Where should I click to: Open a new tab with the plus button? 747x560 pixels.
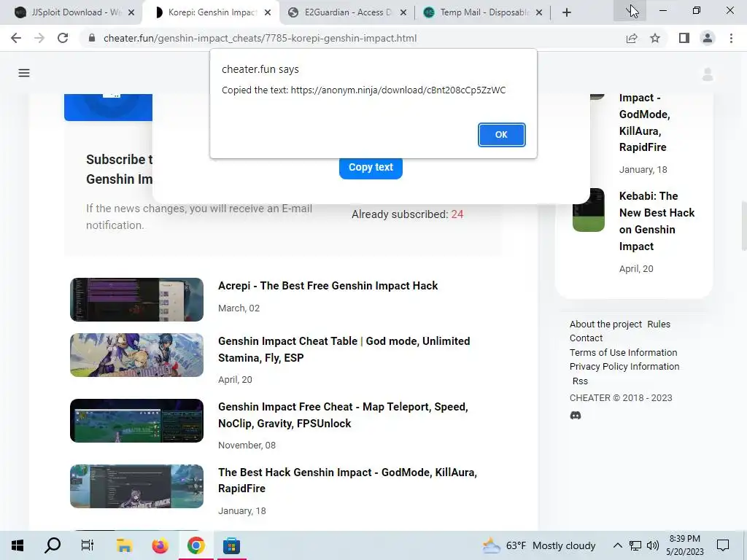566,12
